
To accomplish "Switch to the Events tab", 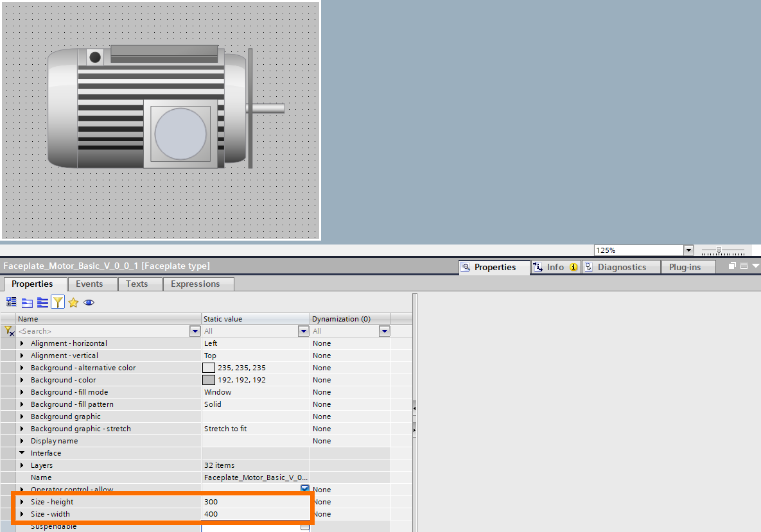I will click(x=92, y=284).
